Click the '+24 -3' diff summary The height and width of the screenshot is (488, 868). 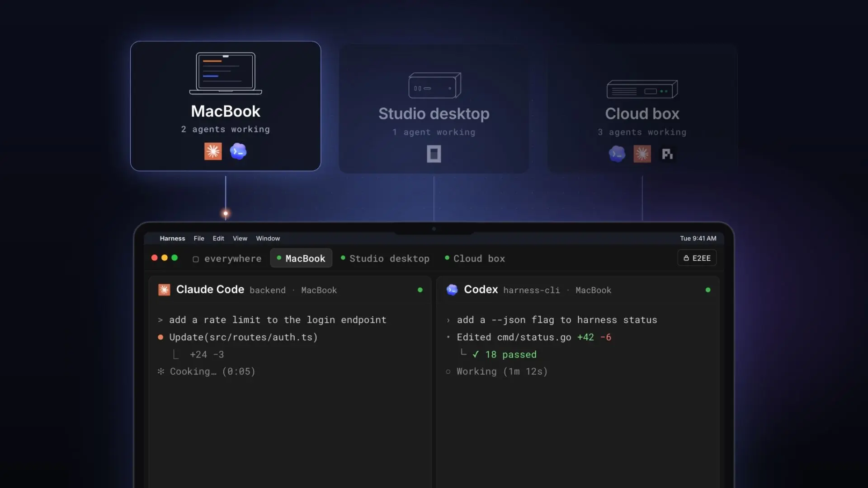point(207,355)
